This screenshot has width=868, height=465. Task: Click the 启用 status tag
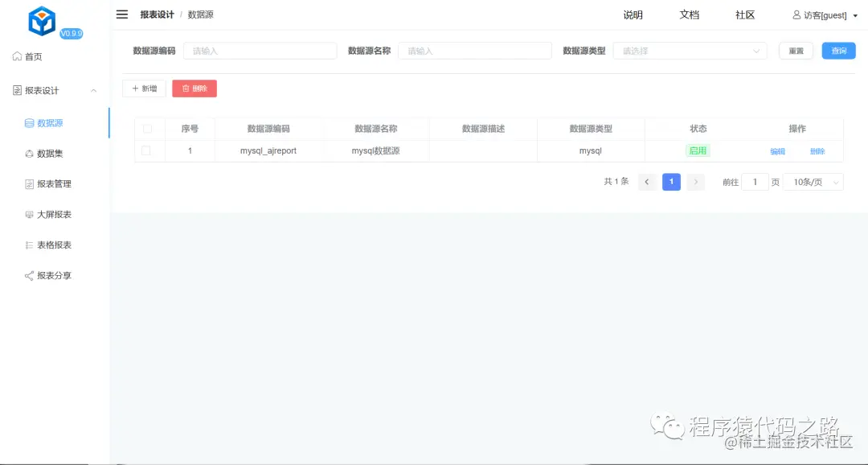(x=698, y=150)
